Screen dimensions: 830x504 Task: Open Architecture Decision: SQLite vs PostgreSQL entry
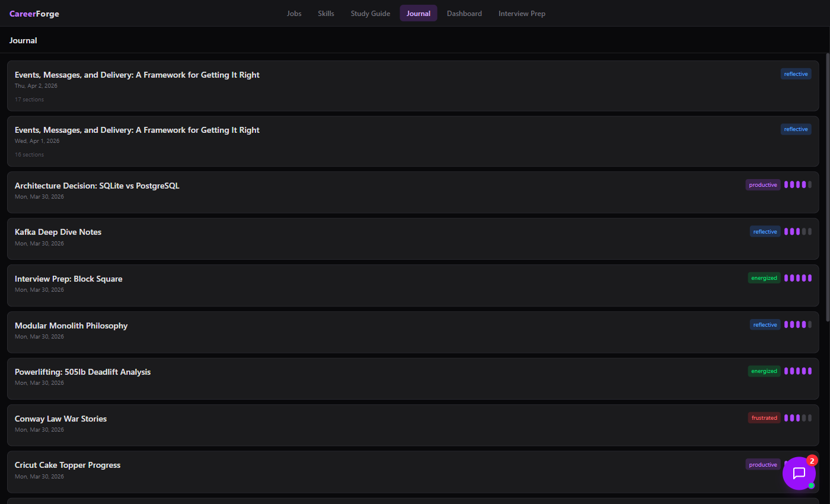[x=97, y=186]
